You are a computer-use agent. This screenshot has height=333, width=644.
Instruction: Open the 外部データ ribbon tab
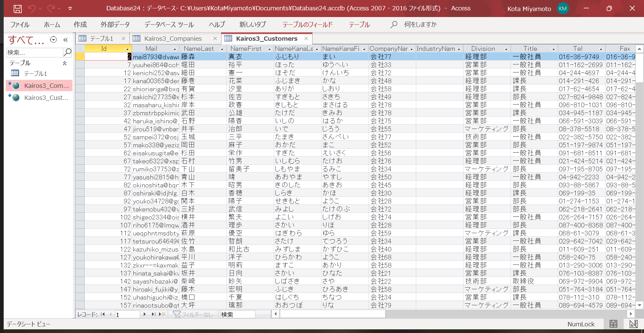pyautogui.click(x=115, y=25)
